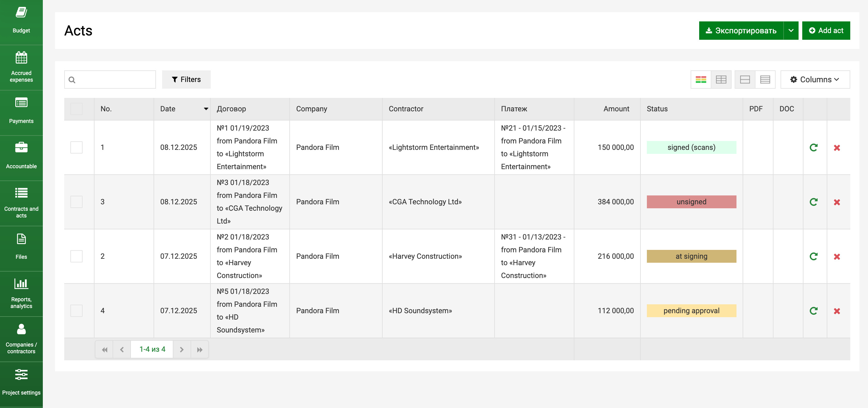Toggle the select-all header checkbox
The height and width of the screenshot is (408, 868).
[x=76, y=109]
